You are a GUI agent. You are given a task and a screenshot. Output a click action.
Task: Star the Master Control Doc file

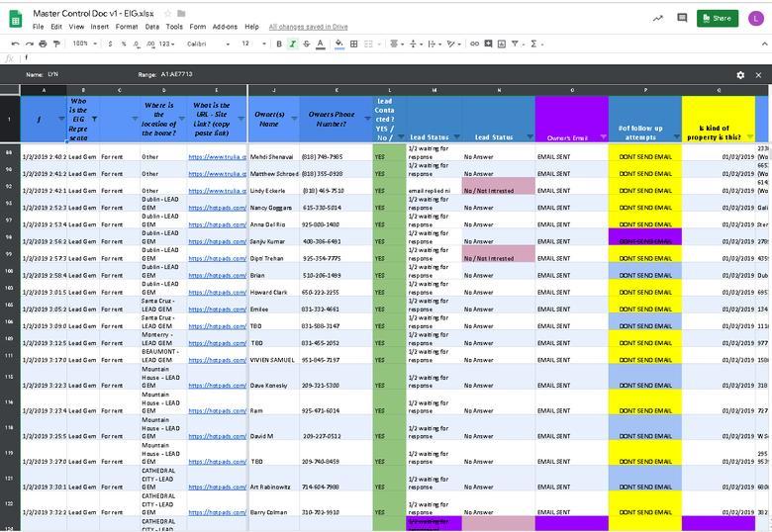[x=167, y=14]
